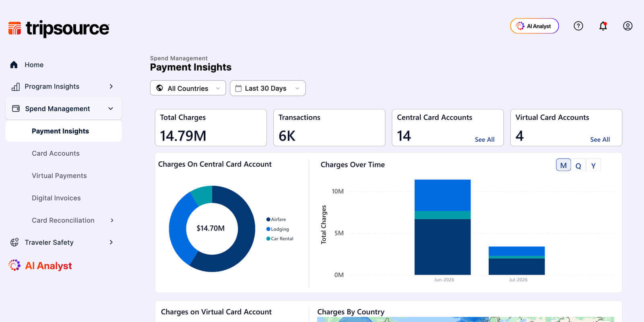
Task: Switch chart to monthly M view
Action: tap(563, 165)
